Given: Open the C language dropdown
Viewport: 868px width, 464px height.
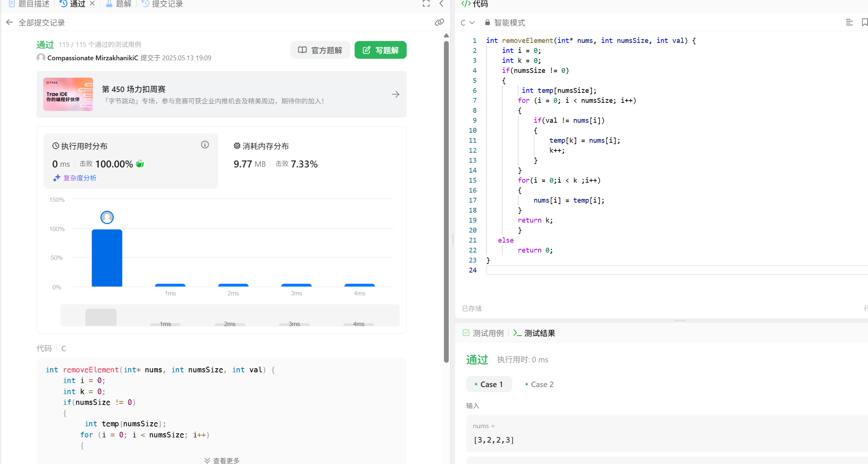Looking at the screenshot, I should (467, 23).
